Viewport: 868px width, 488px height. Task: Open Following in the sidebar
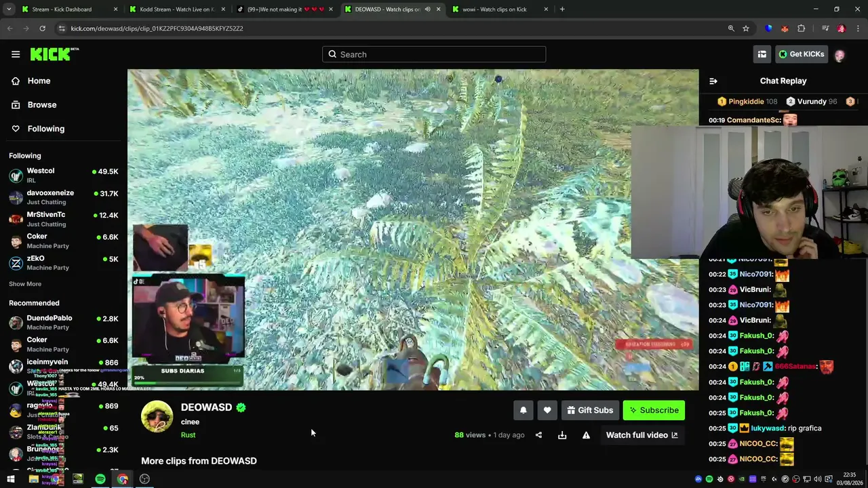point(64,129)
